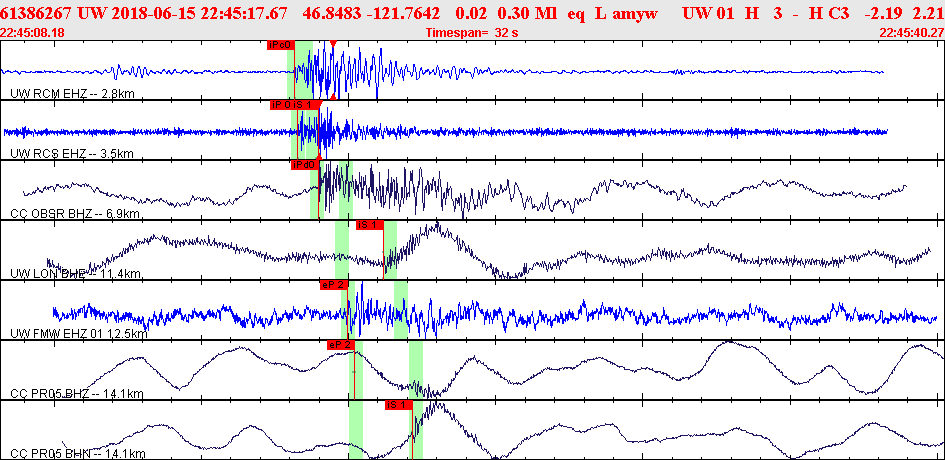Click the CC PR05 BHZ 14.1km station label
945x460 pixels.
[77, 394]
